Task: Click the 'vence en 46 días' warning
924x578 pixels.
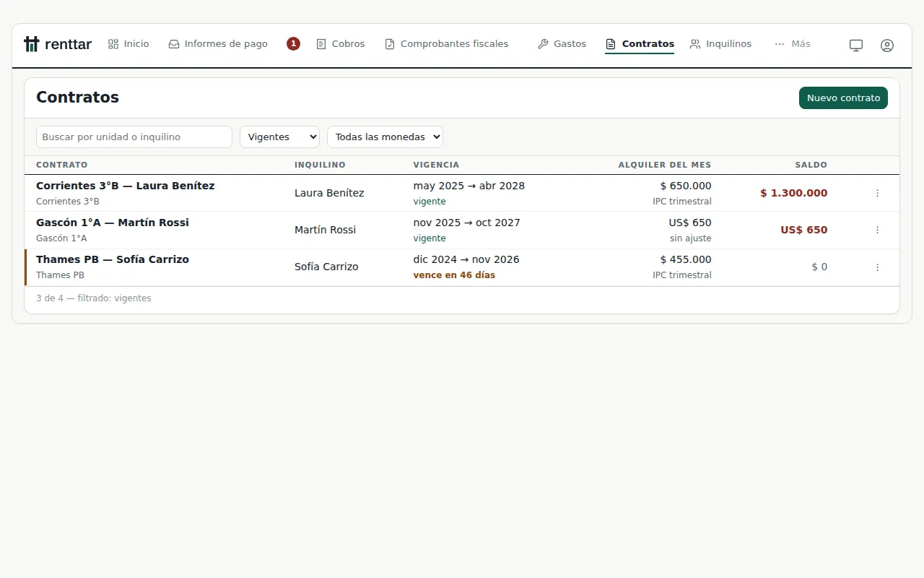Action: 454,275
